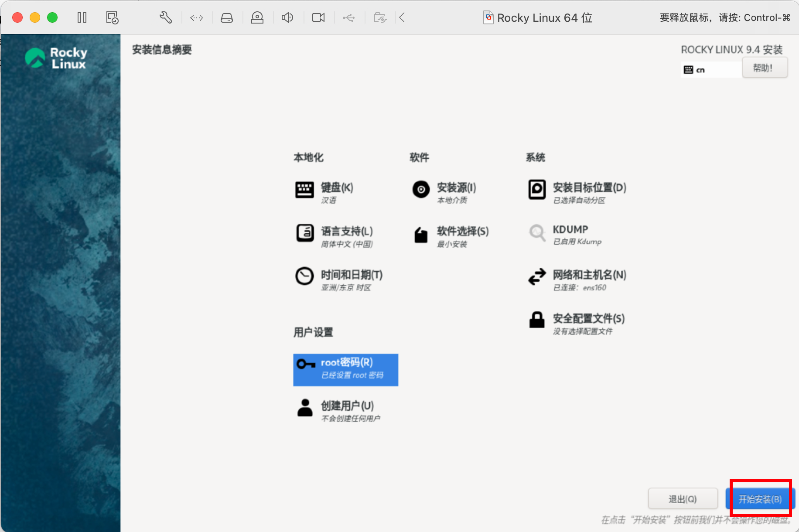The image size is (799, 532).
Task: Open 网络和主机名(N) settings
Action: tap(590, 275)
